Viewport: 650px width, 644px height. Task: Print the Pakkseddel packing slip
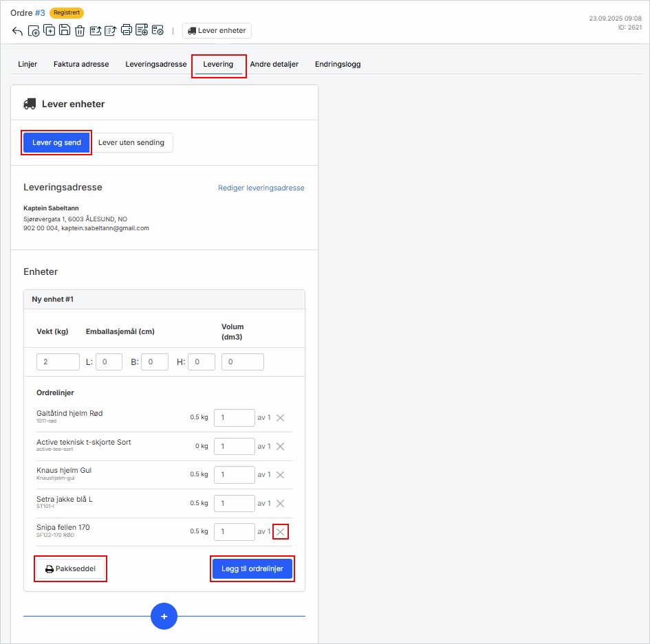pyautogui.click(x=70, y=569)
